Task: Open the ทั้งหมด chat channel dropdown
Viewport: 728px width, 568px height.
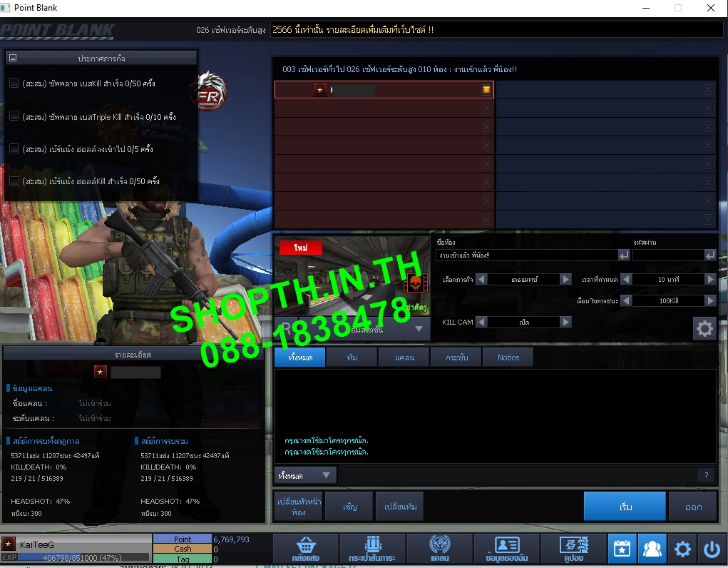Action: tap(305, 475)
